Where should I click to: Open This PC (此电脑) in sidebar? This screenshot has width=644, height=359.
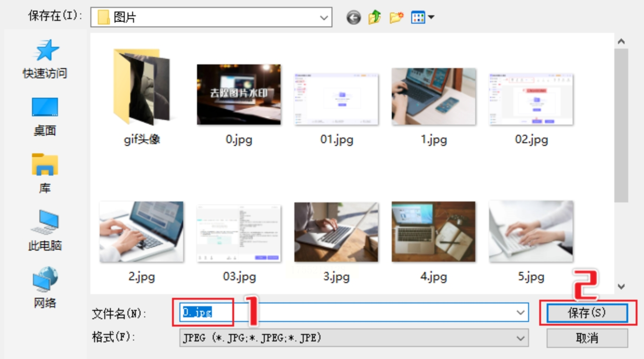[x=45, y=231]
